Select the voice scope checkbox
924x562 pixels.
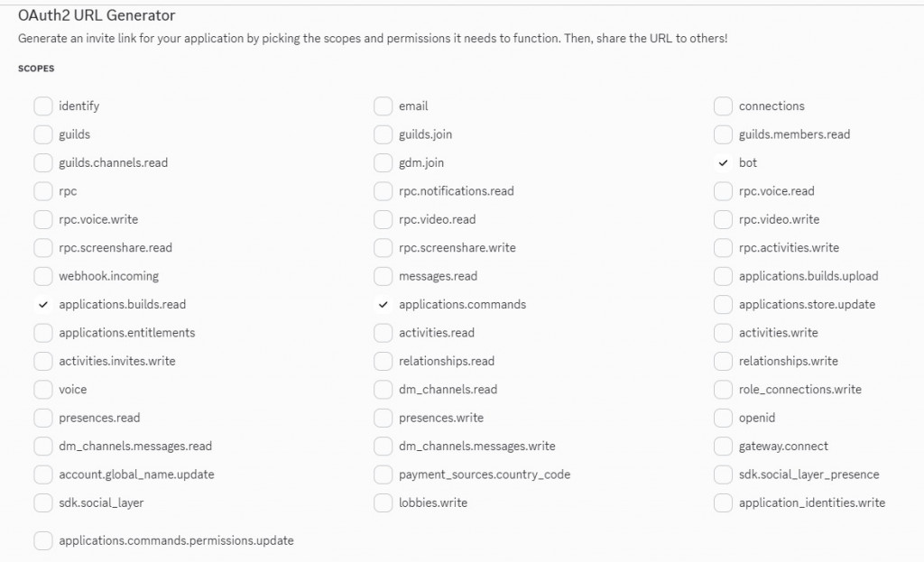43,390
